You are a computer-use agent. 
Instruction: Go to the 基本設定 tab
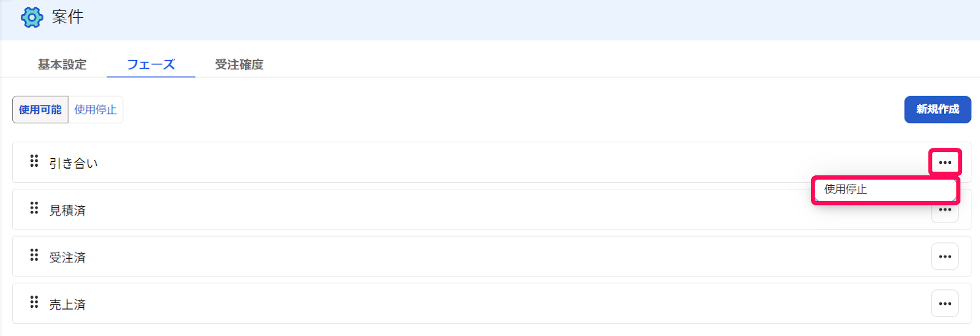[62, 64]
